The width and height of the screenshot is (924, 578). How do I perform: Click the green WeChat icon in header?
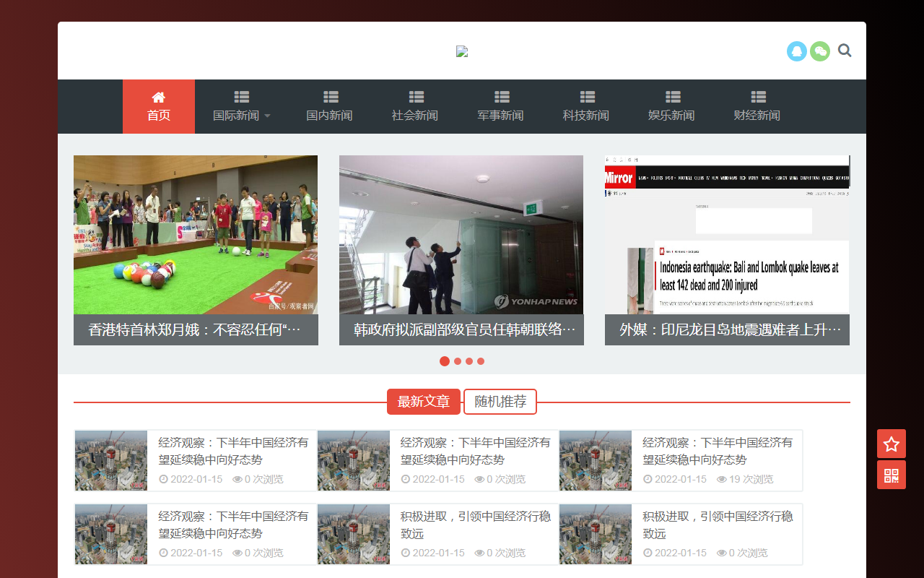(x=820, y=51)
